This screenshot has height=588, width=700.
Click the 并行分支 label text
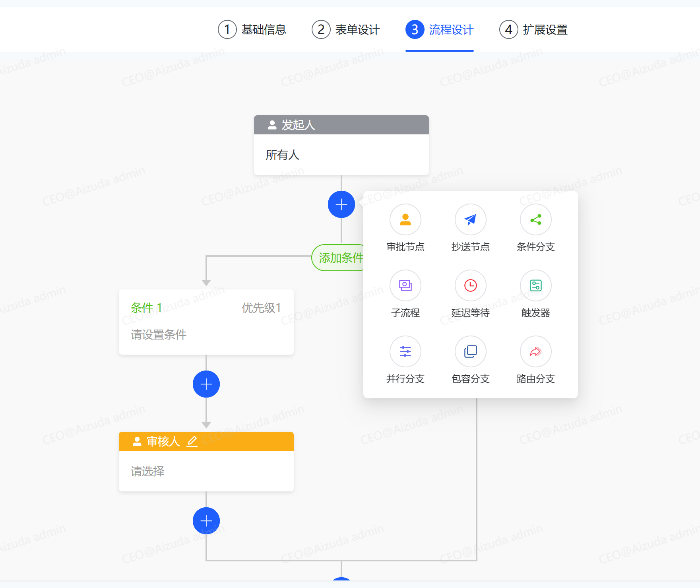tap(405, 379)
